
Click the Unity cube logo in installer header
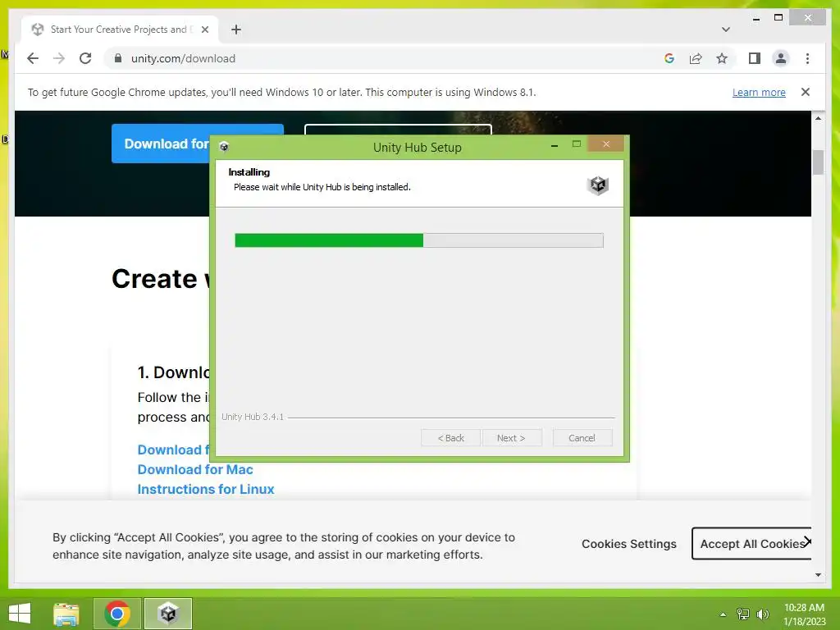[x=598, y=185]
